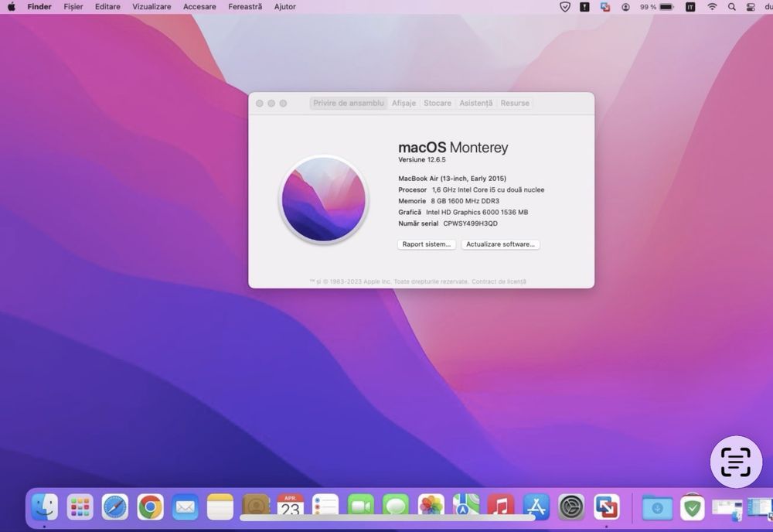
Task: Open the battery status menu
Action: coord(666,7)
